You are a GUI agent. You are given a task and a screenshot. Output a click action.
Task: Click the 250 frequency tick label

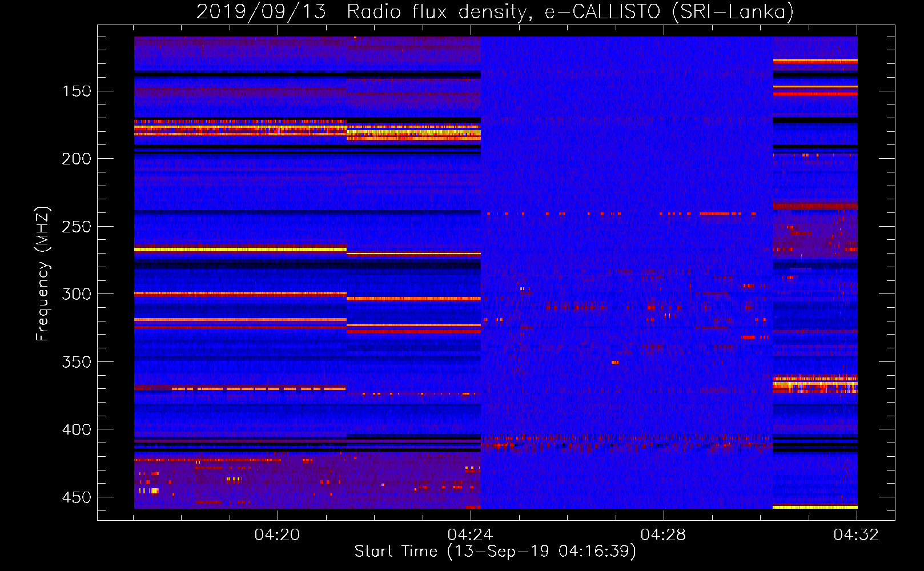(x=77, y=227)
